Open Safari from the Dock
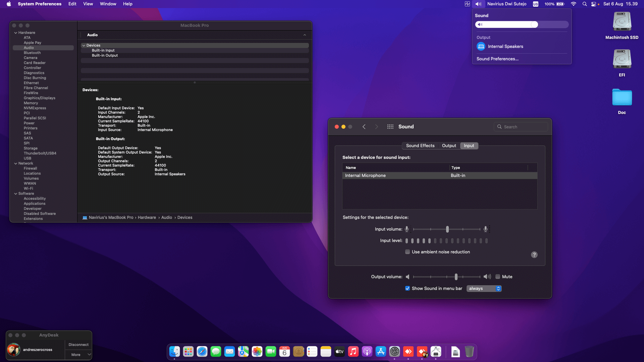The height and width of the screenshot is (362, 644). pos(202,351)
